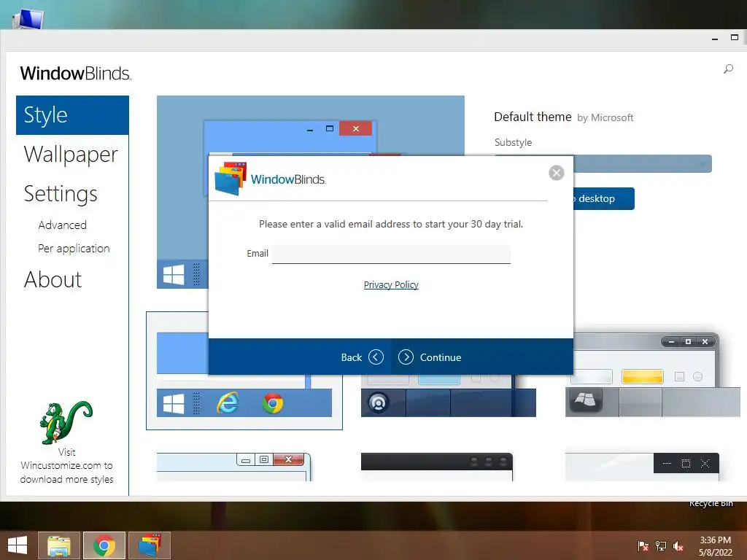747x560 pixels.
Task: Click the Back button label
Action: point(351,357)
